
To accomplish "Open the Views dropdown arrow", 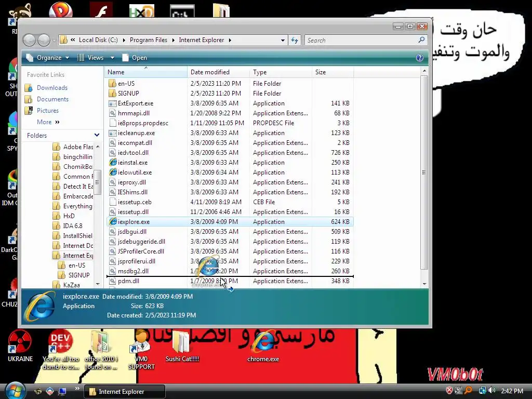I will click(x=112, y=58).
